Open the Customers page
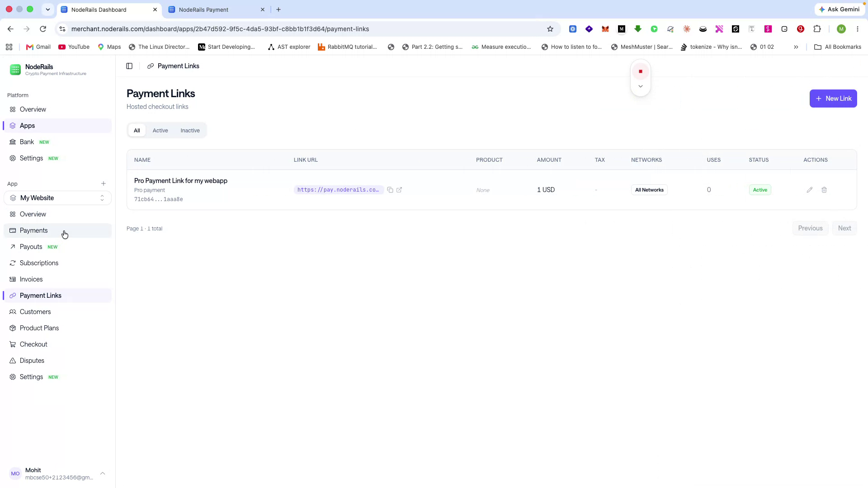868x488 pixels. [57, 312]
